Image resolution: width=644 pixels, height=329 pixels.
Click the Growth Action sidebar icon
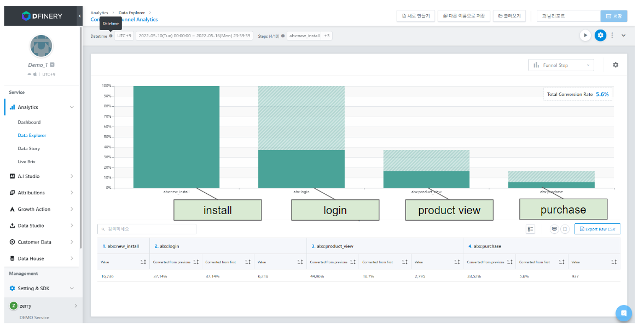coord(12,209)
